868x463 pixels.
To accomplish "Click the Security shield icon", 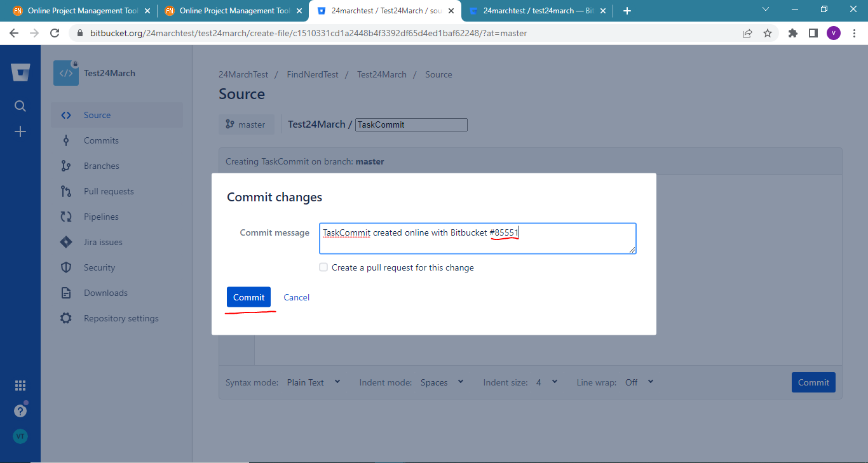I will pos(66,267).
